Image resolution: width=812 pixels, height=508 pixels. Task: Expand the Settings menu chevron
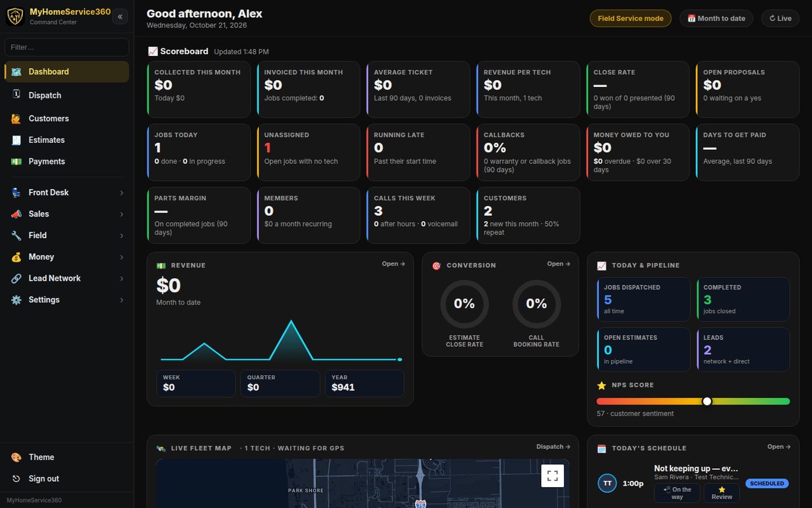click(x=122, y=300)
